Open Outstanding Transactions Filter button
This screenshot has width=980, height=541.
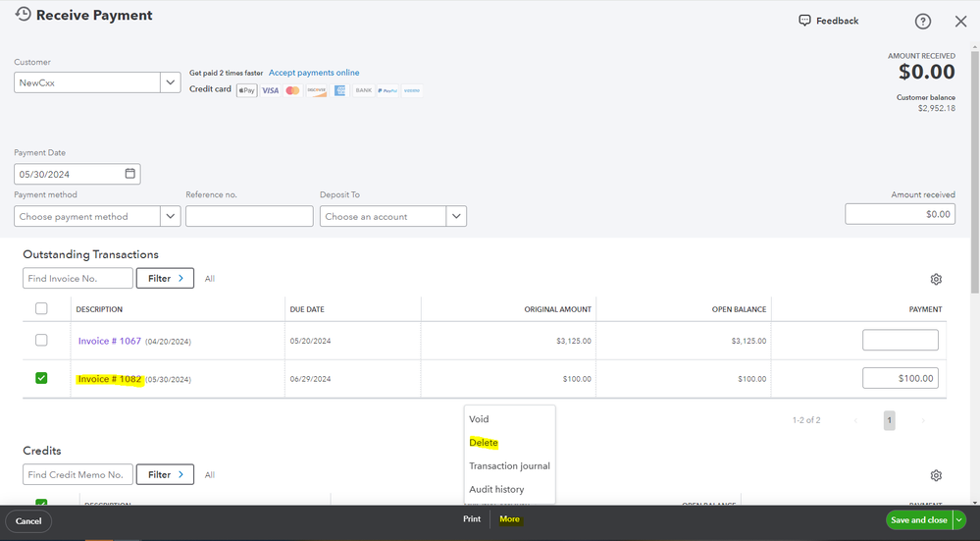[165, 278]
